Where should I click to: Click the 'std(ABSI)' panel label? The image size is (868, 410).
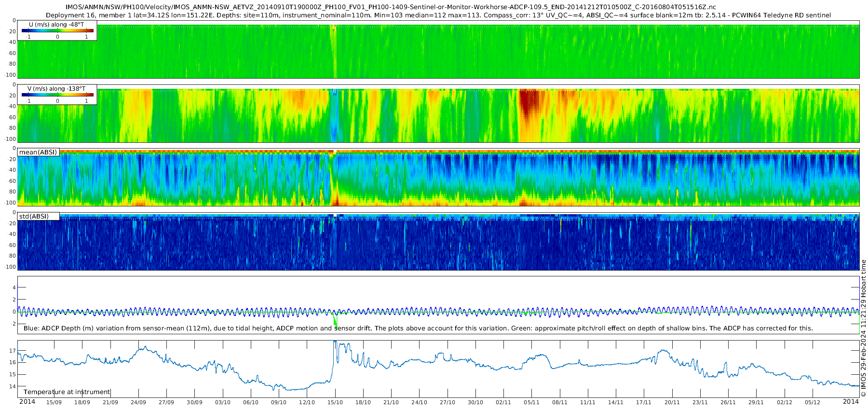(x=34, y=216)
